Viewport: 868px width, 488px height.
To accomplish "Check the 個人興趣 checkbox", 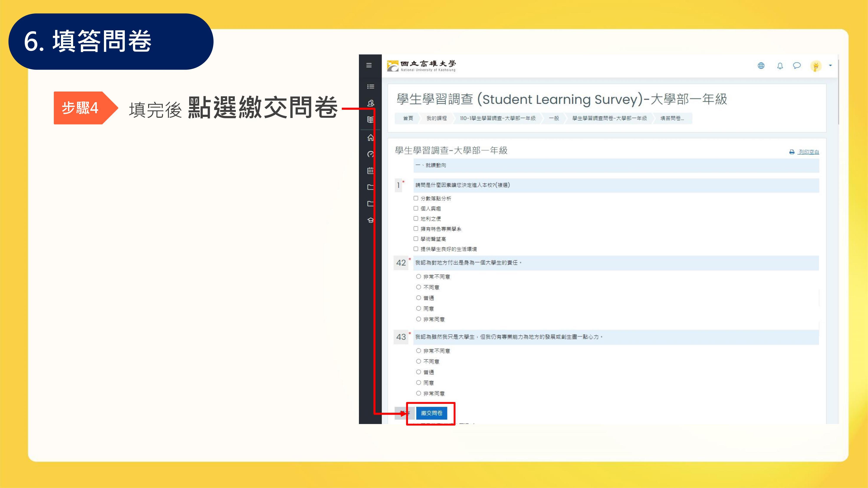I will pos(416,208).
